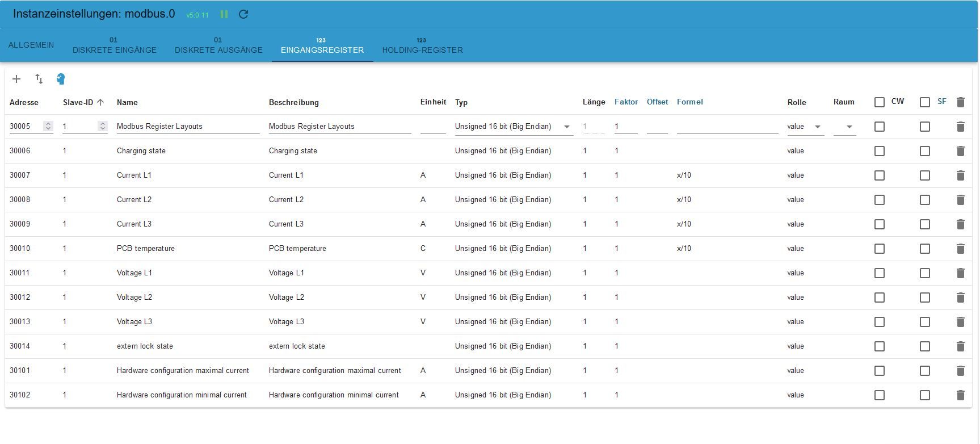Delete the Current L1 row
Image resolution: width=980 pixels, height=444 pixels.
coord(960,175)
